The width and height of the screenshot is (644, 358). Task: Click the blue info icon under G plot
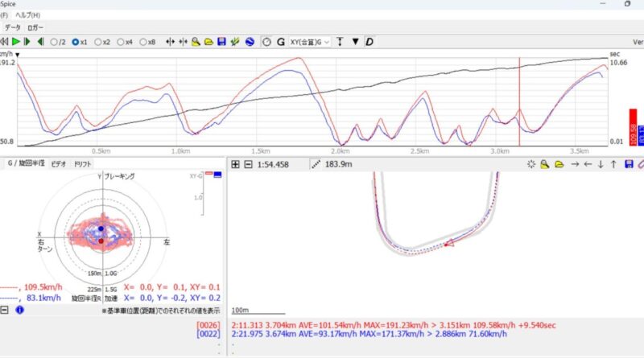click(19, 309)
